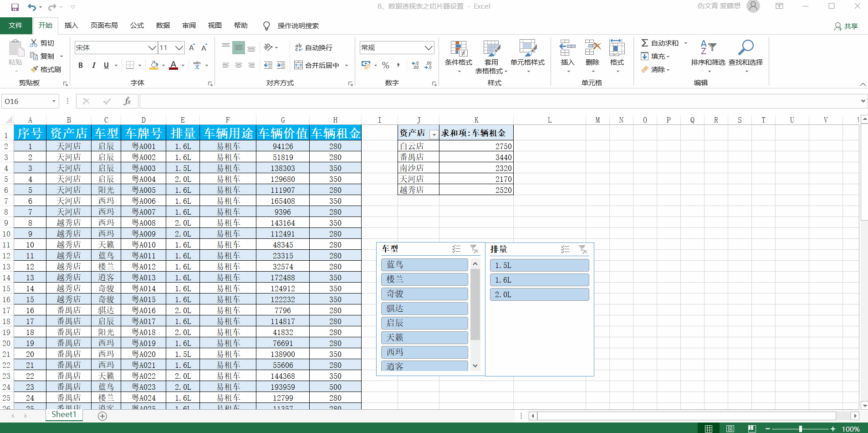Click the align right icon
This screenshot has height=433, width=868.
click(x=251, y=65)
